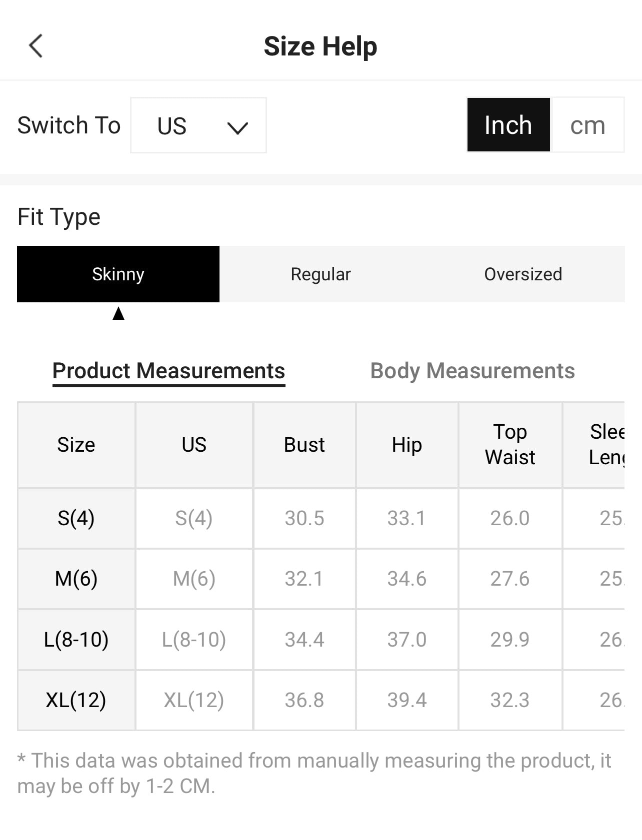
Task: Click the S(4) size row header
Action: (x=76, y=518)
